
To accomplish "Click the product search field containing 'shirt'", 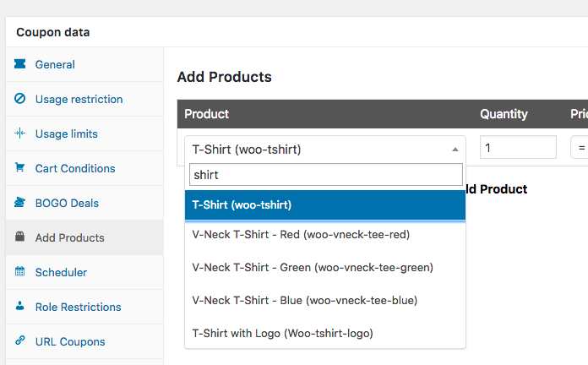I will coord(325,175).
